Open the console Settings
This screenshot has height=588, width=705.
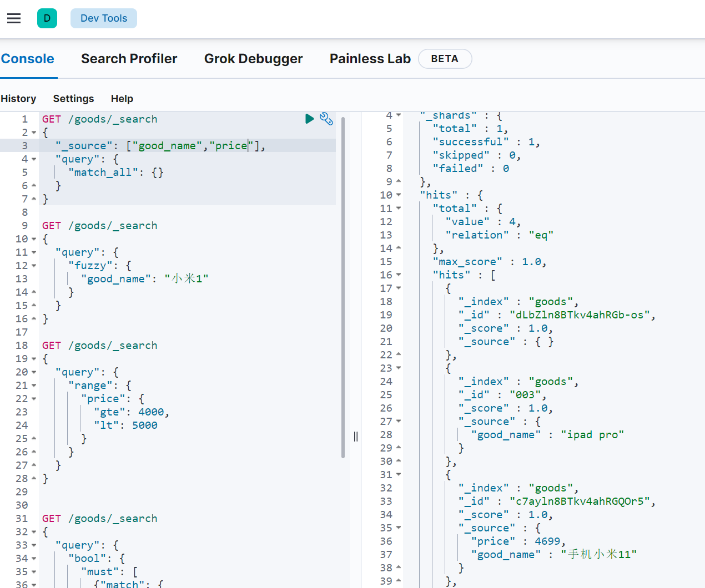(73, 99)
